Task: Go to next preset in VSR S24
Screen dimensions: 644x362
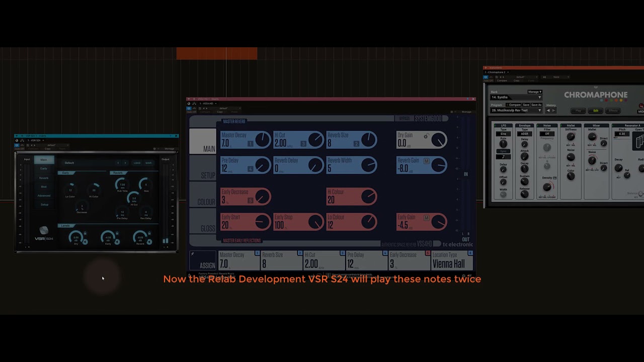Action: click(126, 163)
